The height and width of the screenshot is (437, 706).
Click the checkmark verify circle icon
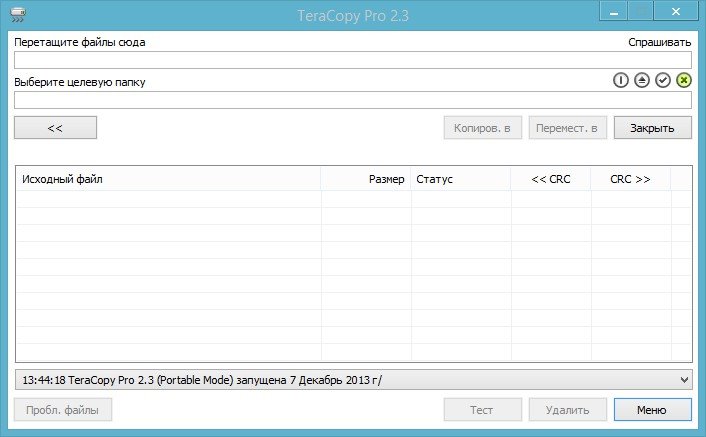[x=663, y=81]
